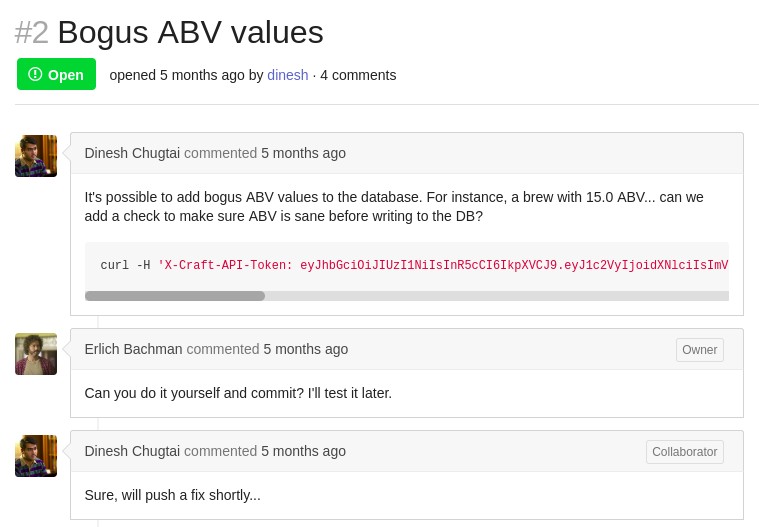
Task: Click the code block horizontal scrollbar thumb
Action: point(175,296)
